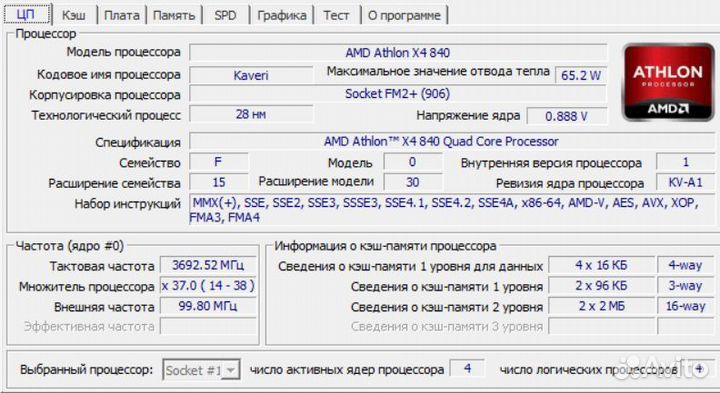This screenshot has width=720, height=393.
Task: Click the Тактовая частота label
Action: coord(102,266)
